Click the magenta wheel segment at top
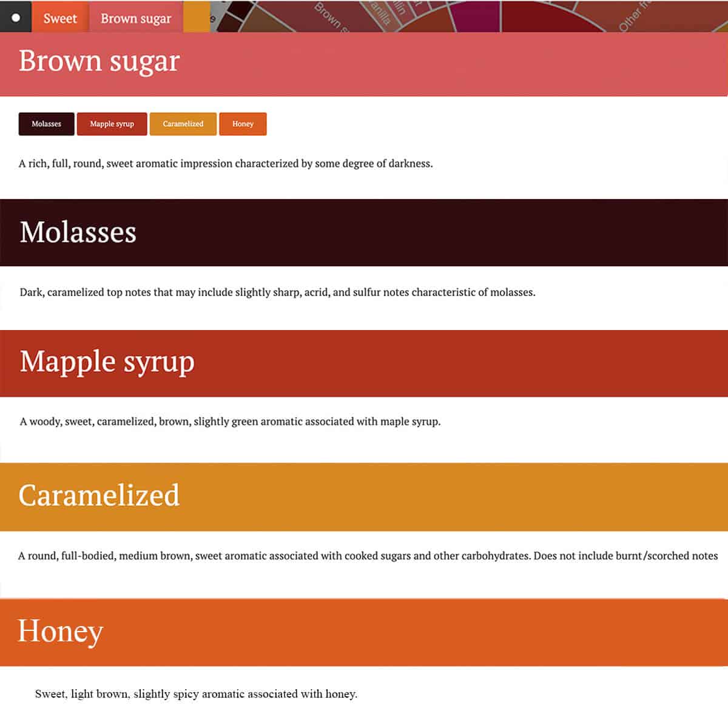728x728 pixels. pyautogui.click(x=476, y=15)
